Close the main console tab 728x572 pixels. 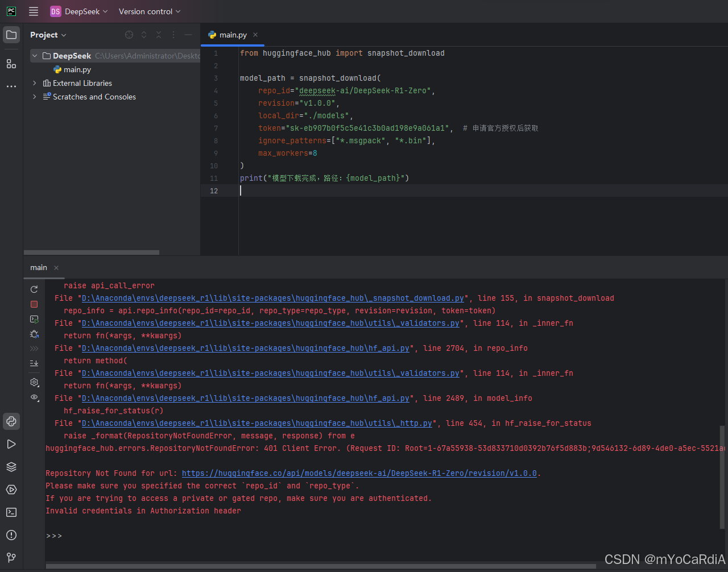[56, 268]
